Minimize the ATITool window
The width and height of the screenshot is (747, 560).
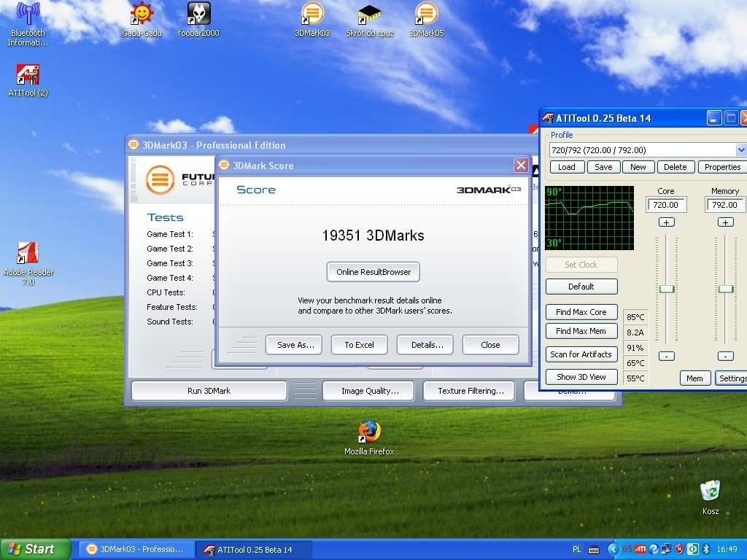pyautogui.click(x=713, y=118)
